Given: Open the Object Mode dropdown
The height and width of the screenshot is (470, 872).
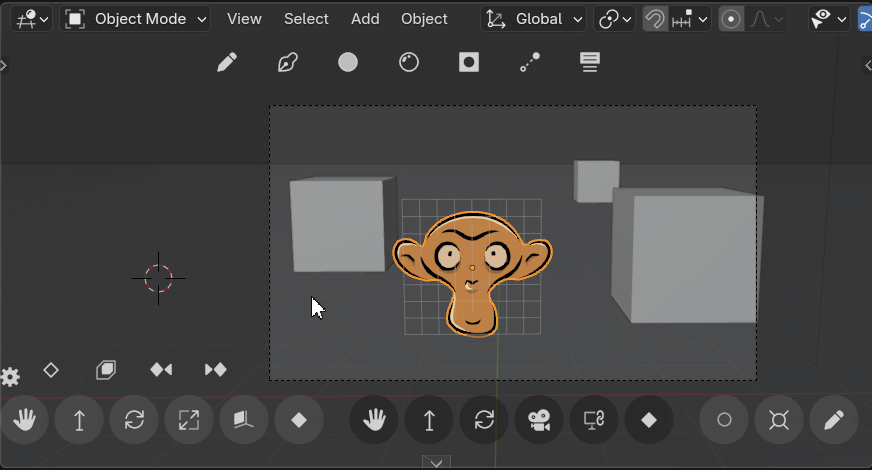Looking at the screenshot, I should [135, 19].
